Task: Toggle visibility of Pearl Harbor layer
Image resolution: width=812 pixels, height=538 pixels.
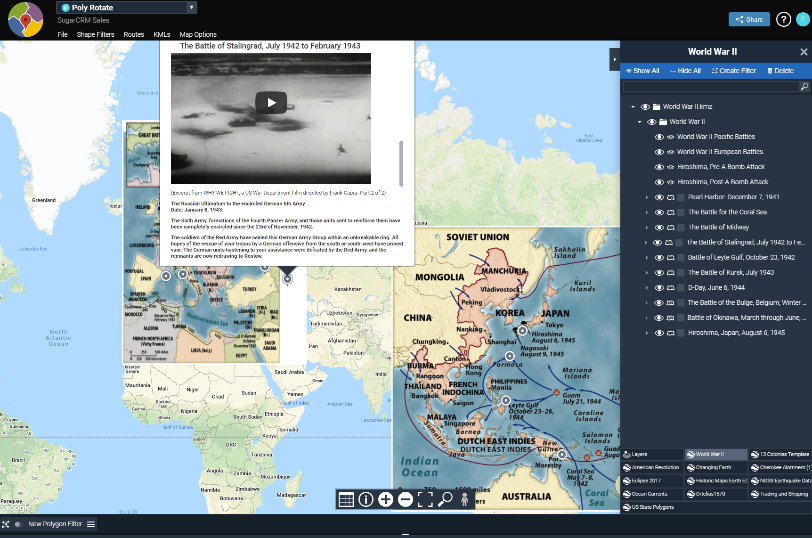Action: click(x=659, y=197)
